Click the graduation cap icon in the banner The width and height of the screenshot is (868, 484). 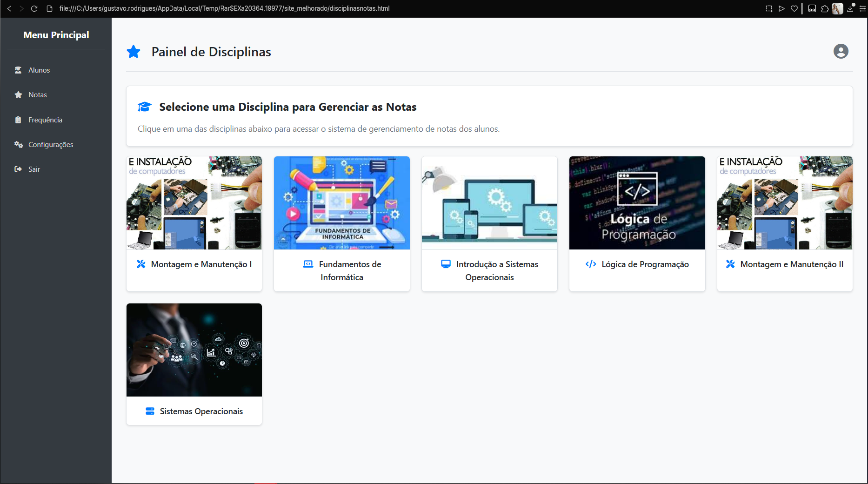pos(145,107)
